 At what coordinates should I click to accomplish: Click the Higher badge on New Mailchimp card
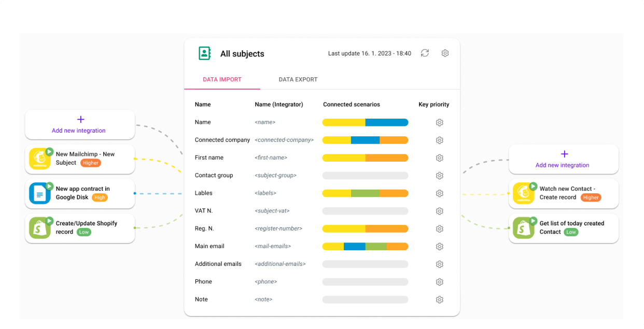click(91, 163)
